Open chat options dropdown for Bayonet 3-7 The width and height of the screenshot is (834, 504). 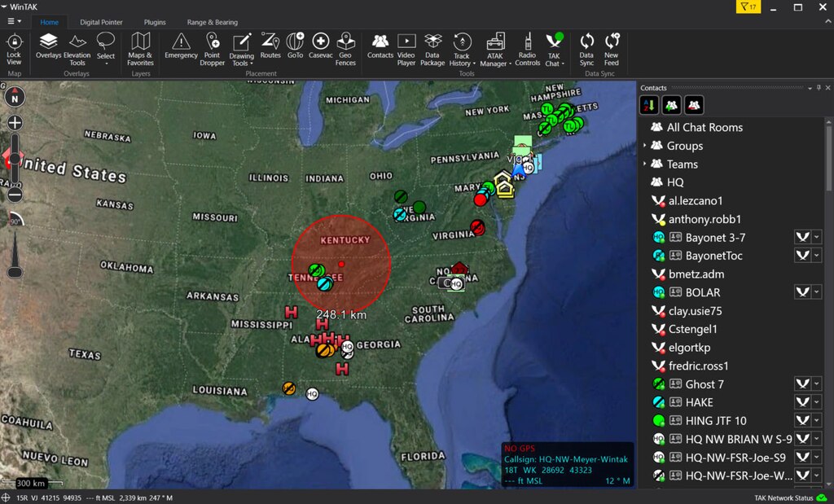(x=817, y=238)
